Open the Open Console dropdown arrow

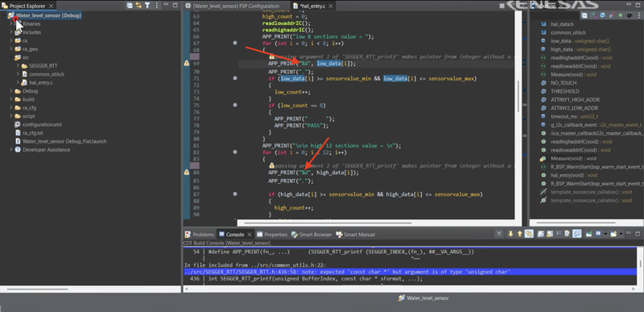tap(621, 234)
